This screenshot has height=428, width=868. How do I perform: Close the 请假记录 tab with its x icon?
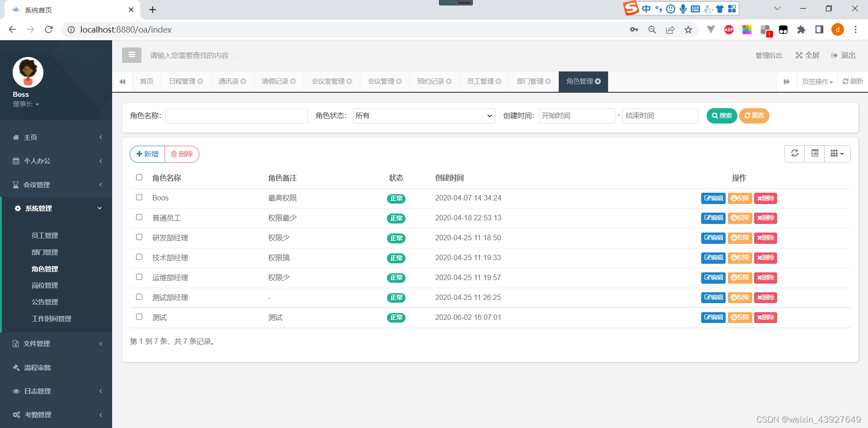(x=293, y=81)
